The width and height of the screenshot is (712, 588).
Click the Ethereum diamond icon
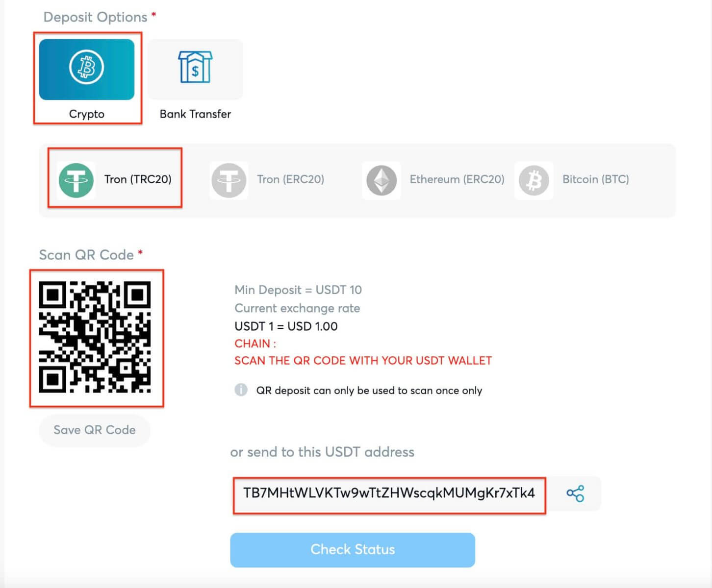pyautogui.click(x=381, y=180)
